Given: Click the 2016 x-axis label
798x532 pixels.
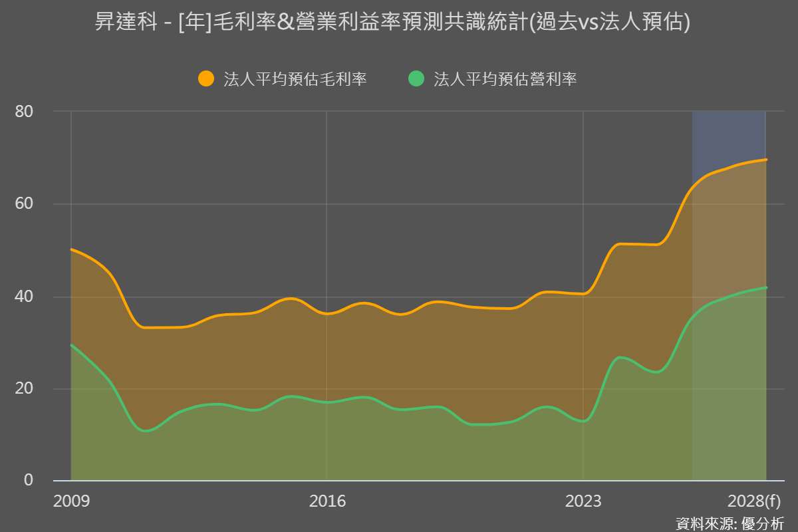Looking at the screenshot, I should tap(327, 501).
